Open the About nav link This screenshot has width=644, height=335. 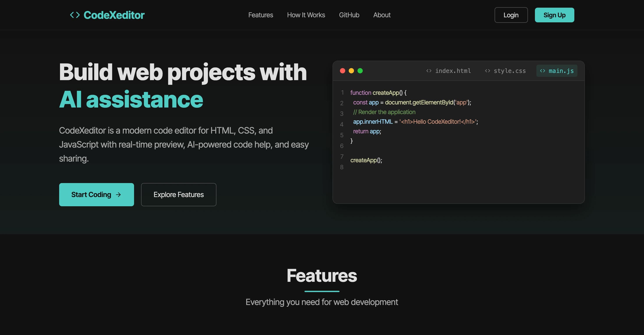pyautogui.click(x=382, y=15)
